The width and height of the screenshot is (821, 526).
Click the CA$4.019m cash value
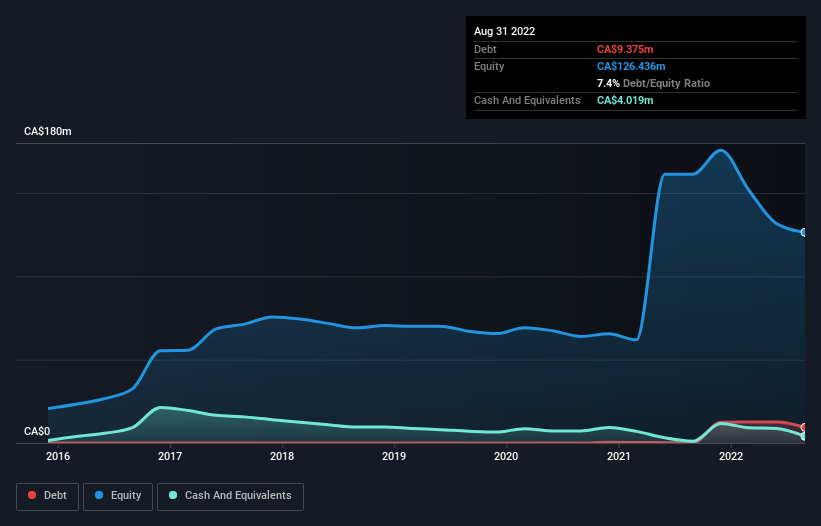625,100
